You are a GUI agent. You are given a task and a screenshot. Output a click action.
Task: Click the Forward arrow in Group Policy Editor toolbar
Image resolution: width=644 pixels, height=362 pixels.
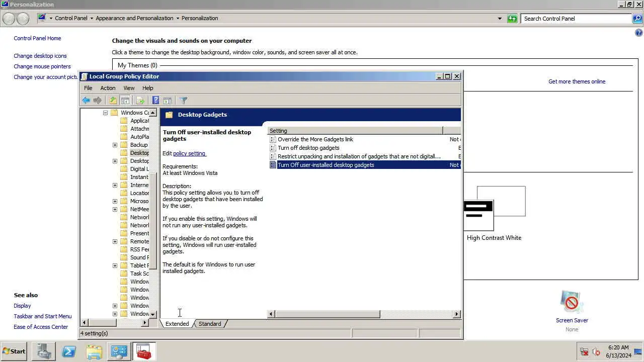coord(98,101)
